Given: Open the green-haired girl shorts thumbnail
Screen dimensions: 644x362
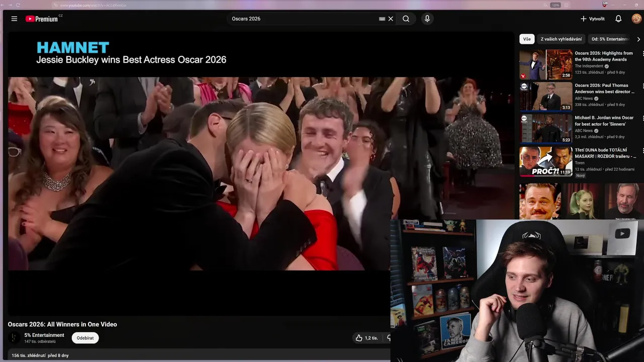Looking at the screenshot, I should [582, 201].
